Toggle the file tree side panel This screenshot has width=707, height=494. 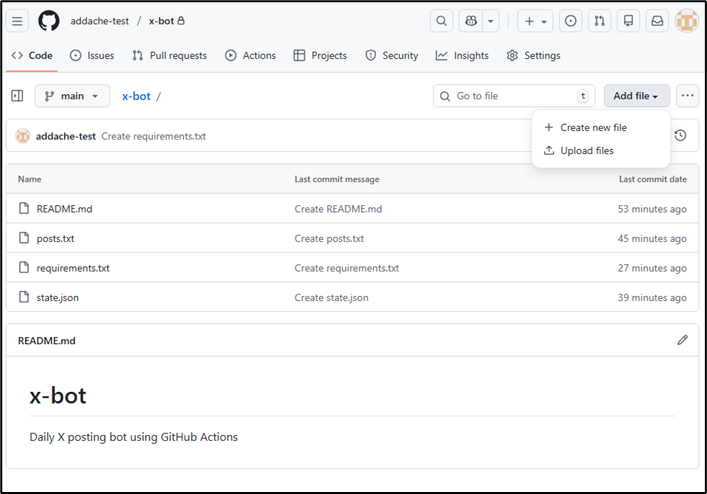17,96
